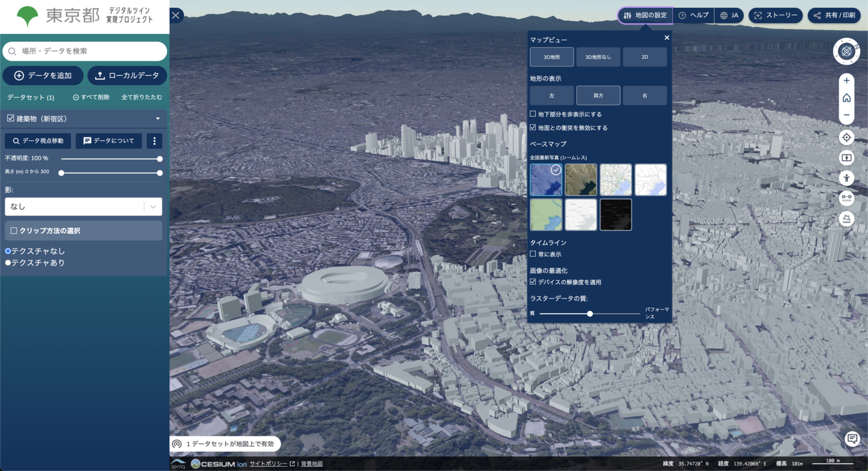This screenshot has width=868, height=471.
Task: Select the dark basemap thumbnail
Action: 615,215
